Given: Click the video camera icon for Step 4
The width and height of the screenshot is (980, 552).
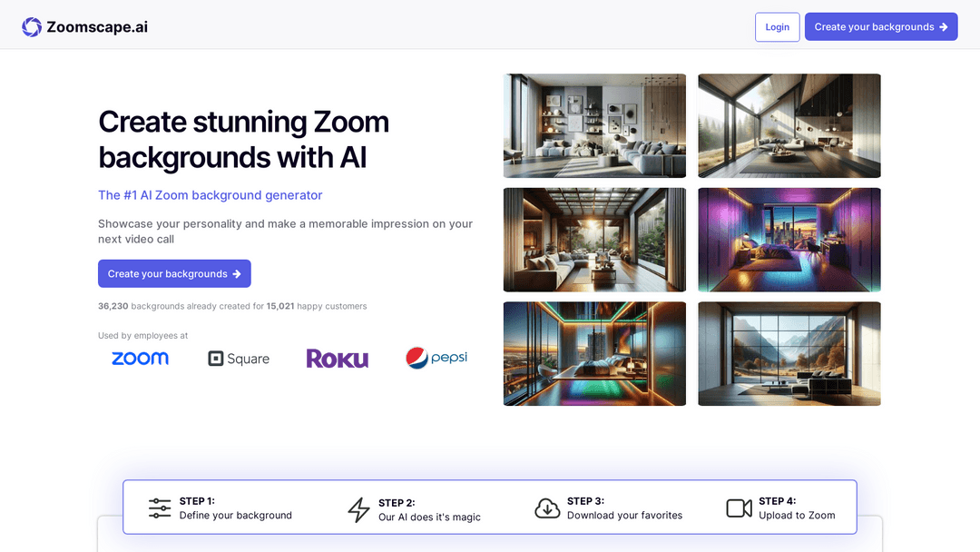Looking at the screenshot, I should [740, 508].
